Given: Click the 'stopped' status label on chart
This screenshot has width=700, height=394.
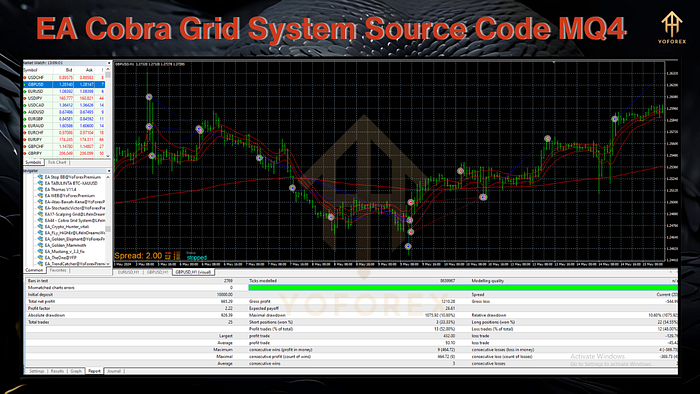Looking at the screenshot, I should [197, 258].
